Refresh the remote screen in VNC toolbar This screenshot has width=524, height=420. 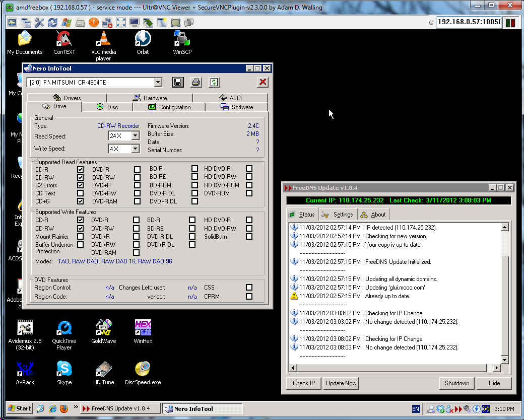click(x=53, y=23)
